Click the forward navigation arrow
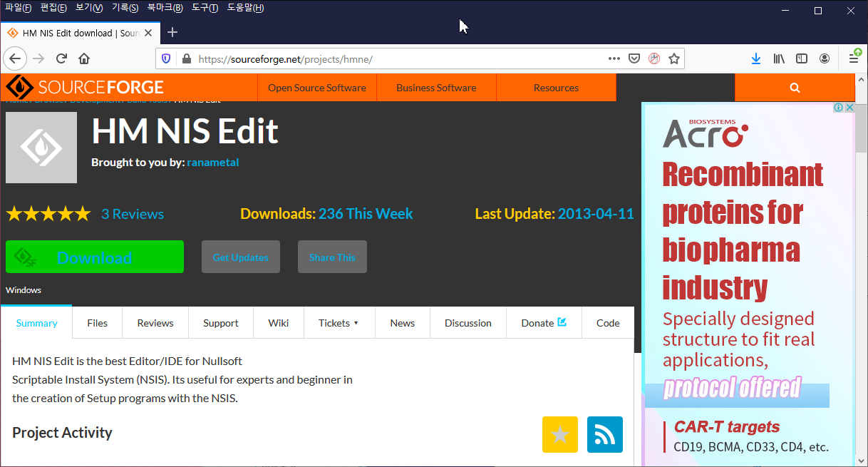This screenshot has height=467, width=868. tap(38, 58)
